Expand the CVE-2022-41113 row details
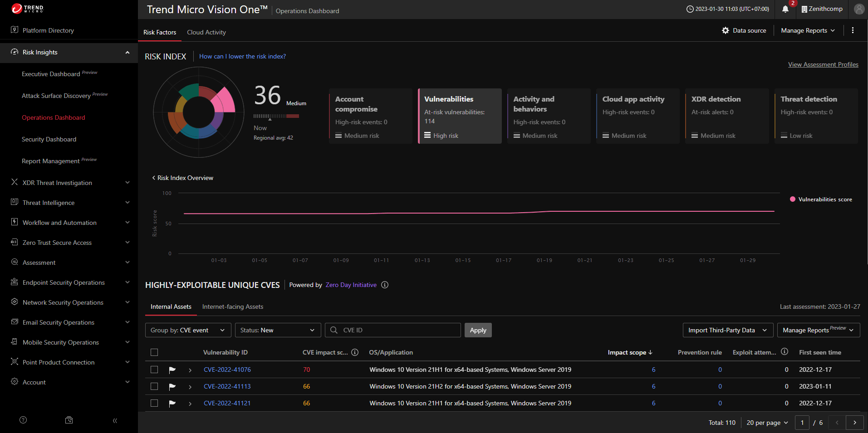This screenshot has height=433, width=868. (x=190, y=387)
